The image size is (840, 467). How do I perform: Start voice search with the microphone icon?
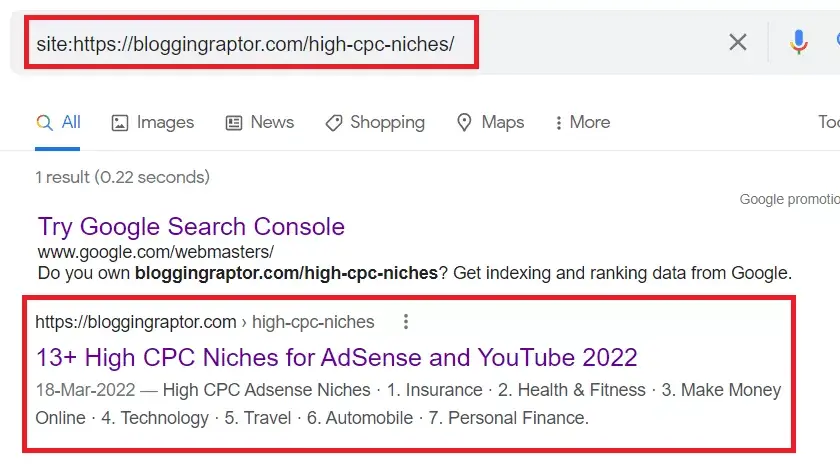[798, 42]
